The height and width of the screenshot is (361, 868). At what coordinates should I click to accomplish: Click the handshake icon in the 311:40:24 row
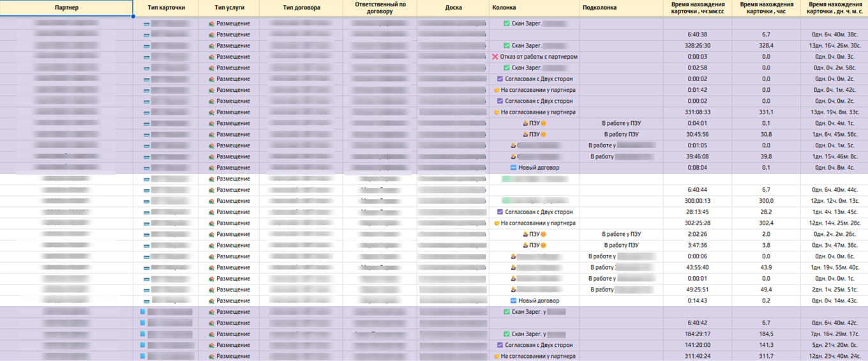tap(497, 357)
